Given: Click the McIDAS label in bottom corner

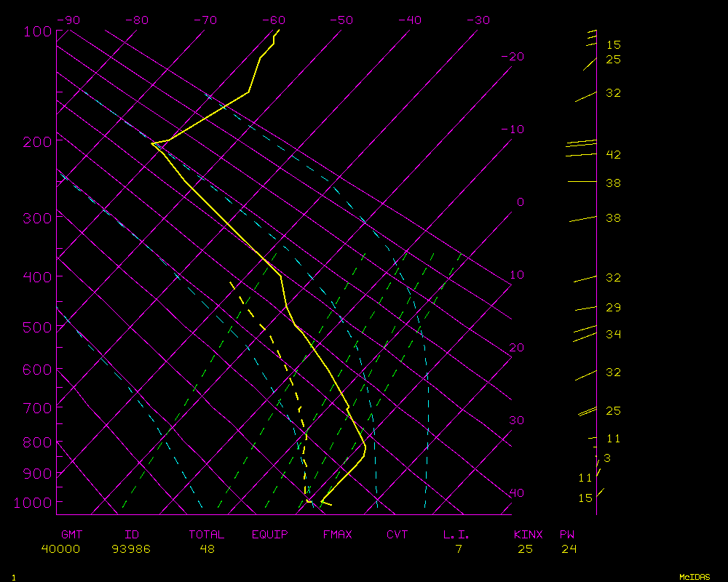Looking at the screenshot, I should pos(695,577).
